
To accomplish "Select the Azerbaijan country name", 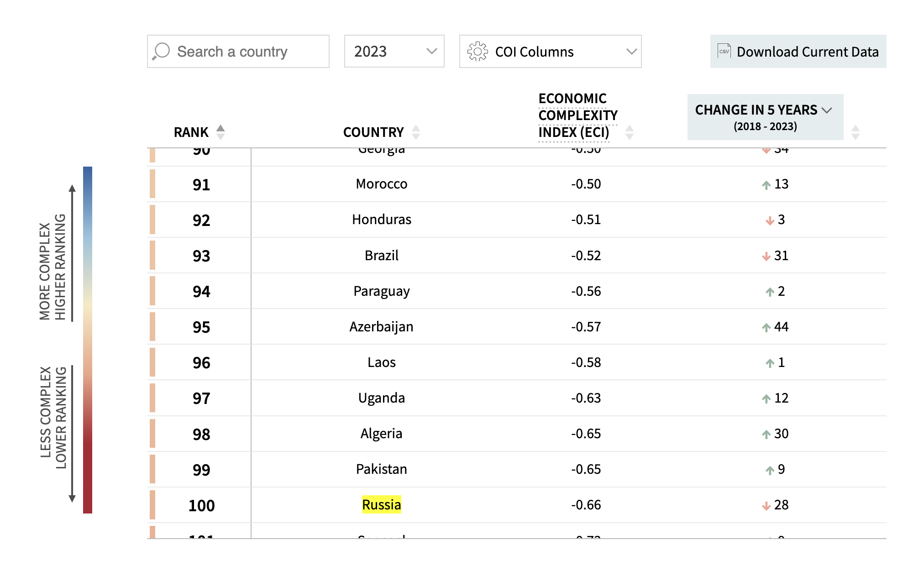I will 382,327.
